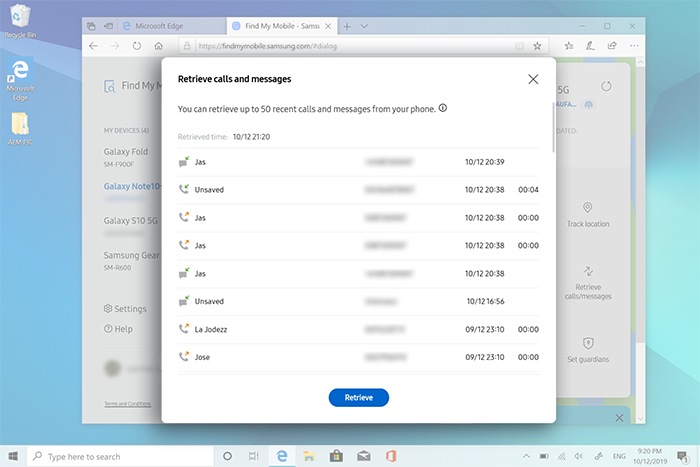The width and height of the screenshot is (700, 467).
Task: Open Edge Settings and more menu
Action: pos(634,46)
